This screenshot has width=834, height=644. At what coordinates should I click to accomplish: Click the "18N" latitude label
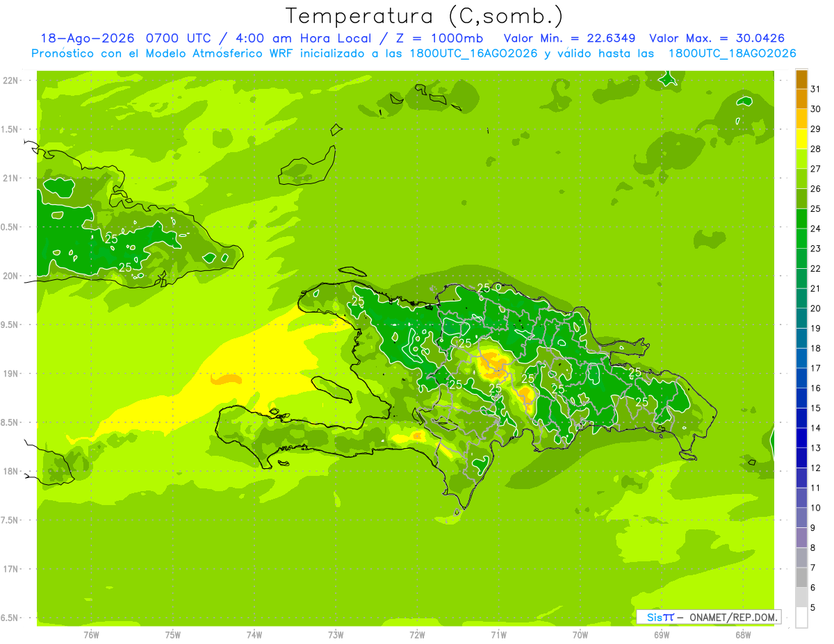click(x=10, y=471)
